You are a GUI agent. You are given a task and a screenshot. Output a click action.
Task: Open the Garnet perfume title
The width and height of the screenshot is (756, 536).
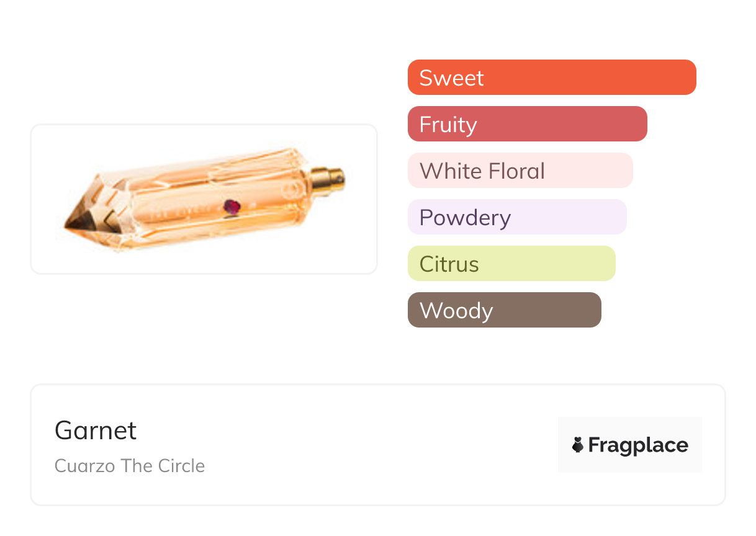tap(96, 431)
